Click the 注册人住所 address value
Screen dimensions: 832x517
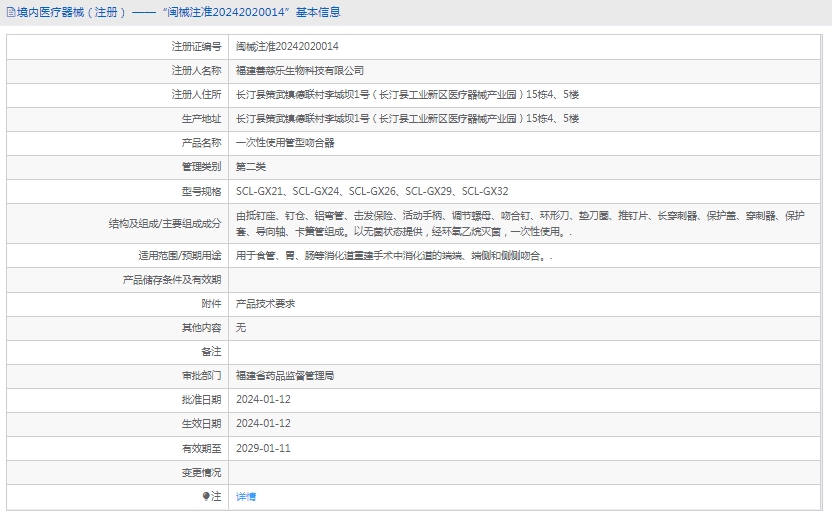407,94
